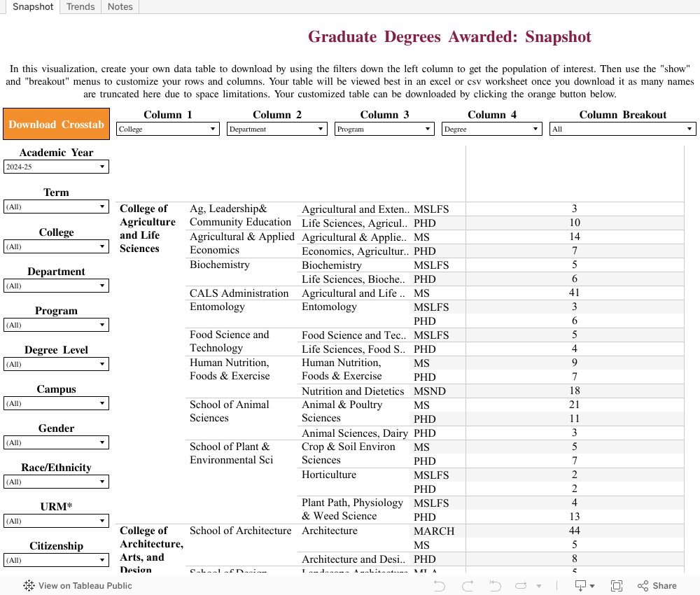
Task: Open the Column 4 Degree dropdown
Action: [x=492, y=129]
